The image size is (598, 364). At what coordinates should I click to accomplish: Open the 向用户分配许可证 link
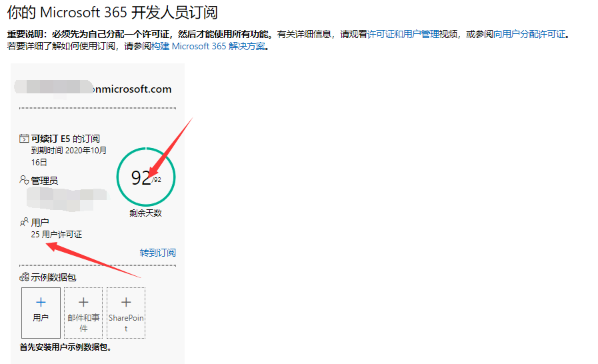point(529,35)
